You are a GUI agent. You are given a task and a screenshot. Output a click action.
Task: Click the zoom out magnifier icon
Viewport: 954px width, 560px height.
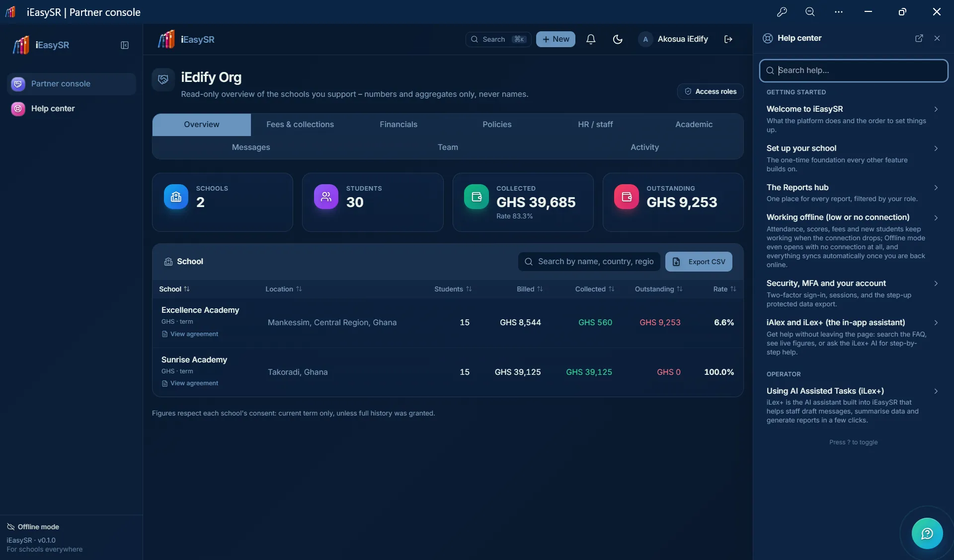point(810,12)
